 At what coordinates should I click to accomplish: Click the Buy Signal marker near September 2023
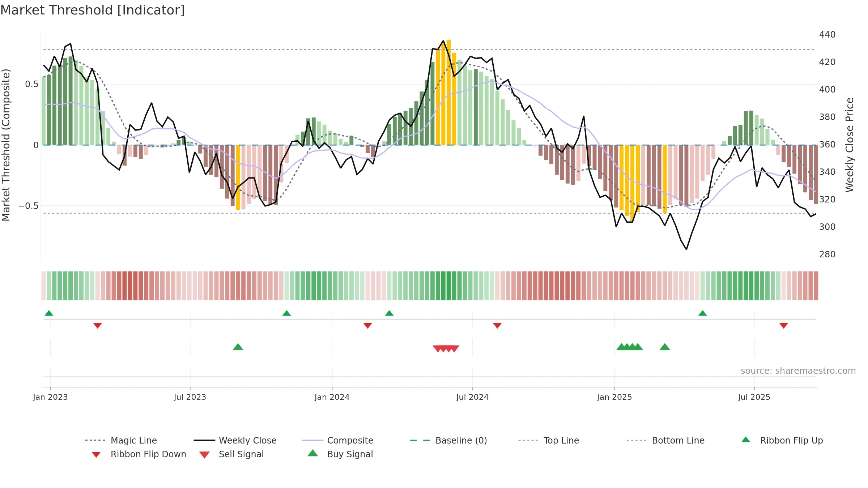238,347
